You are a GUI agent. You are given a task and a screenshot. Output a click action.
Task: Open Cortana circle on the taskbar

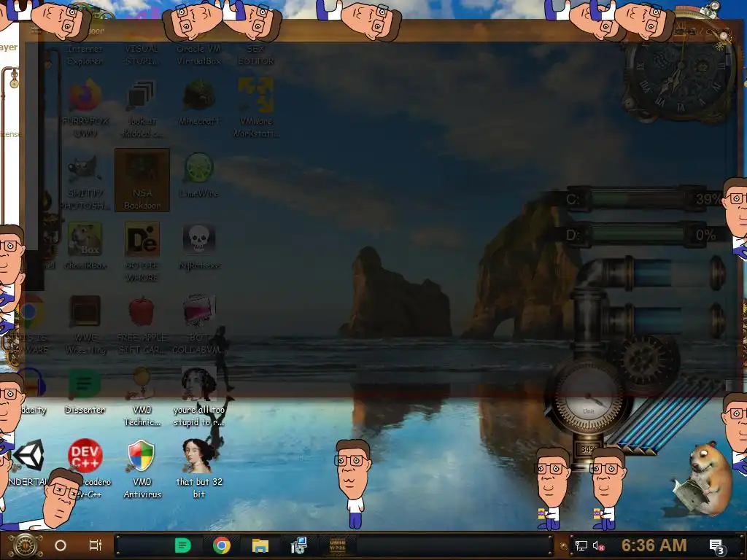tap(61, 545)
